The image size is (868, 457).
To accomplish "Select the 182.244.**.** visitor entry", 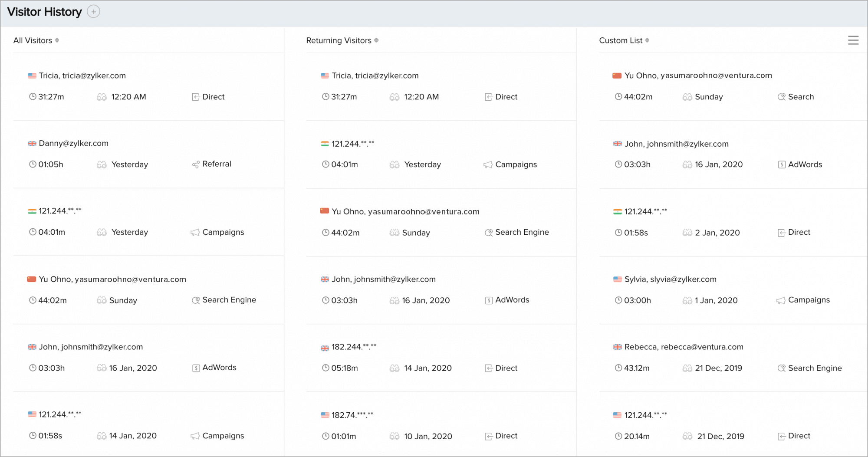I will coord(354,347).
